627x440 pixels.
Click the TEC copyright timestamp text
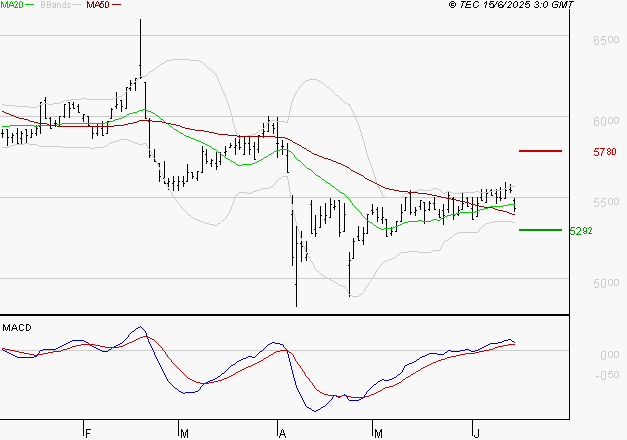pyautogui.click(x=511, y=5)
